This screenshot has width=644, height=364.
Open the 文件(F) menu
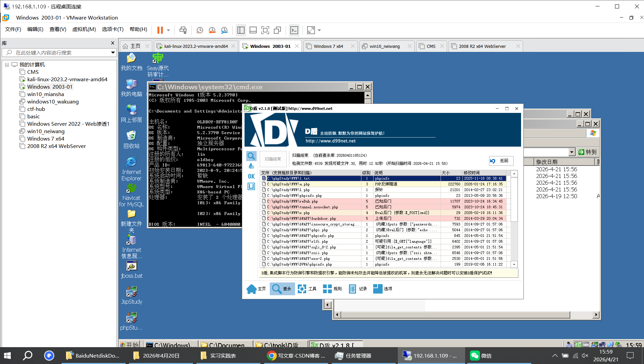[x=13, y=29]
